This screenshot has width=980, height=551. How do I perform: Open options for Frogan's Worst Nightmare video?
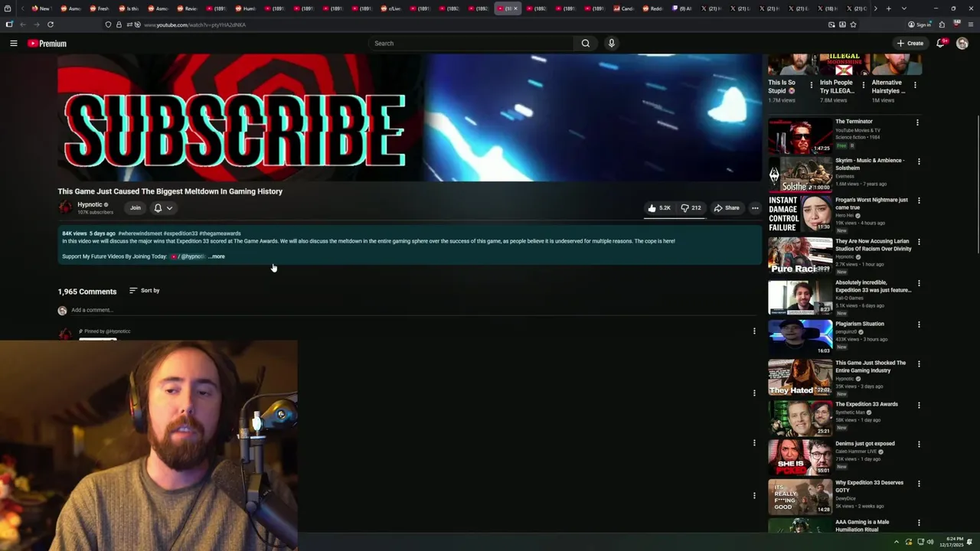919,201
